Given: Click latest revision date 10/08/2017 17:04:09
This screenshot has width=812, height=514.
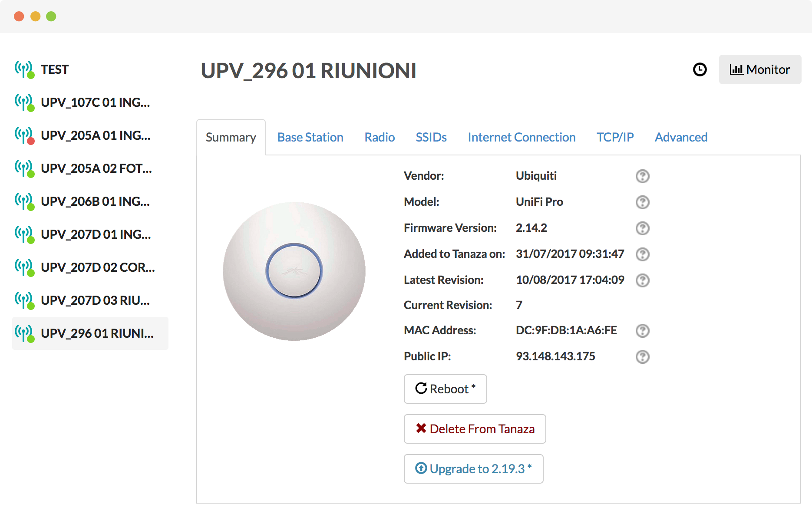Looking at the screenshot, I should point(570,280).
